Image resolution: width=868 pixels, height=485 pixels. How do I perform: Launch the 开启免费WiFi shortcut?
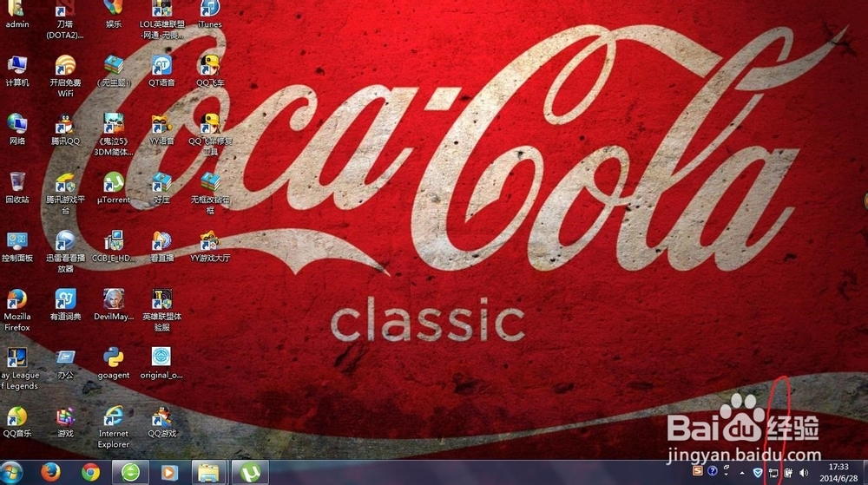coord(65,76)
